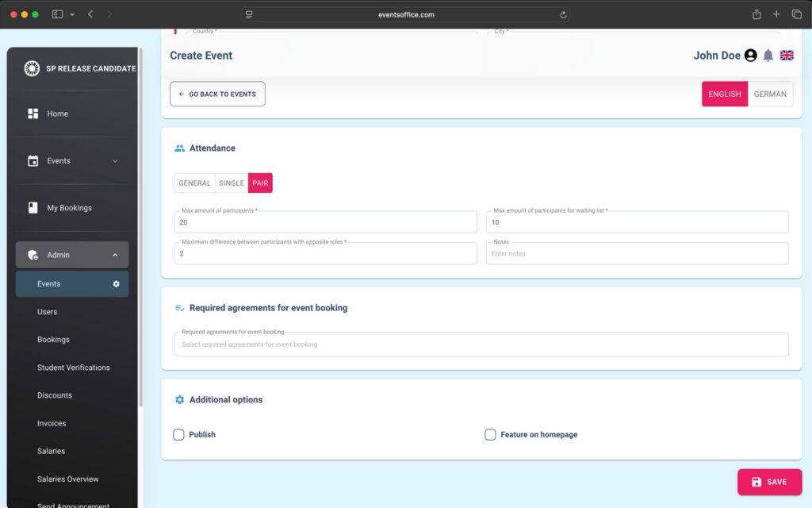Collapse the Admin section chevron
Screen dimensions: 812x508
tap(115, 256)
